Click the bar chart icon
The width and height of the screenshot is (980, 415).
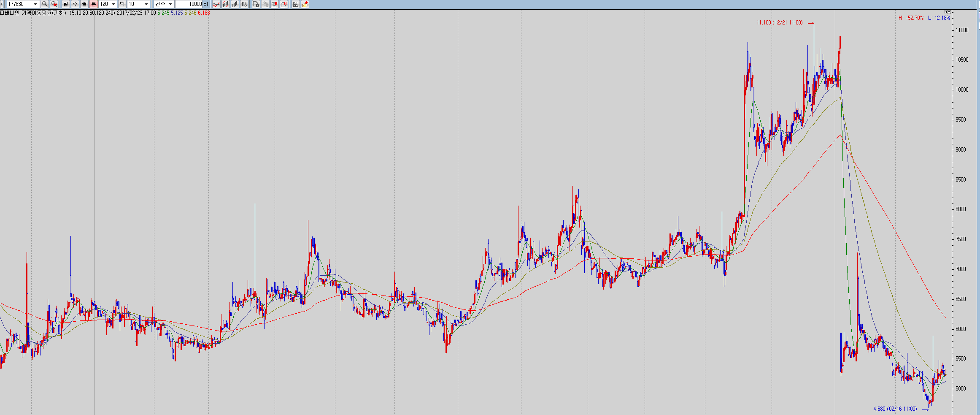[235, 4]
